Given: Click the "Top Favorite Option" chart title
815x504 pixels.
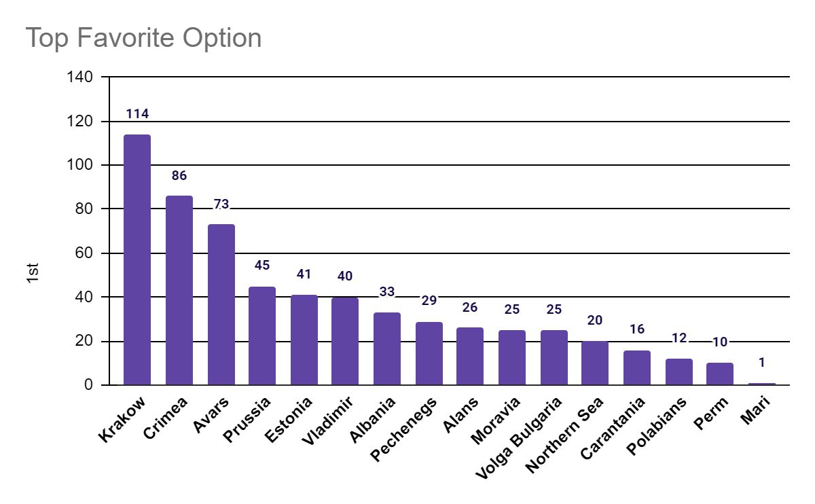Looking at the screenshot, I should pos(143,38).
